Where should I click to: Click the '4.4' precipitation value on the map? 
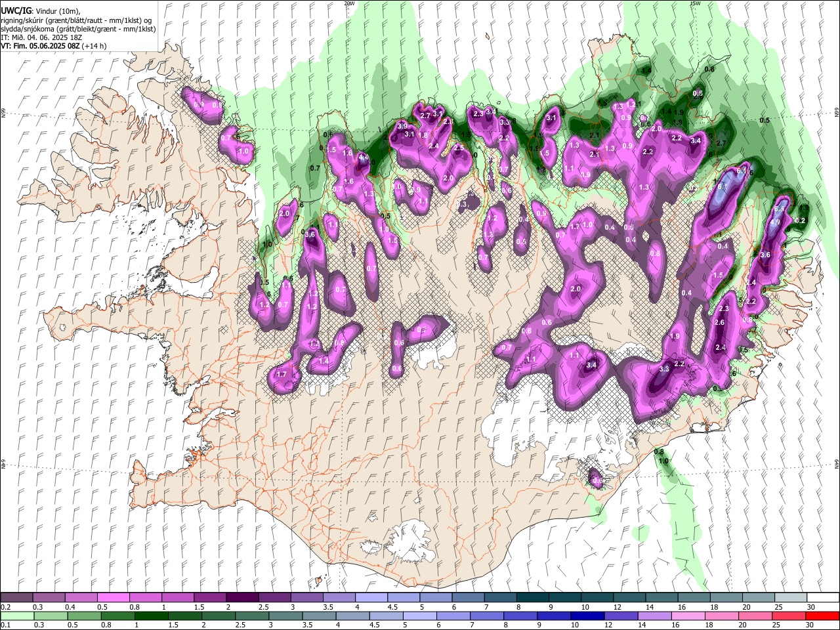363,157
